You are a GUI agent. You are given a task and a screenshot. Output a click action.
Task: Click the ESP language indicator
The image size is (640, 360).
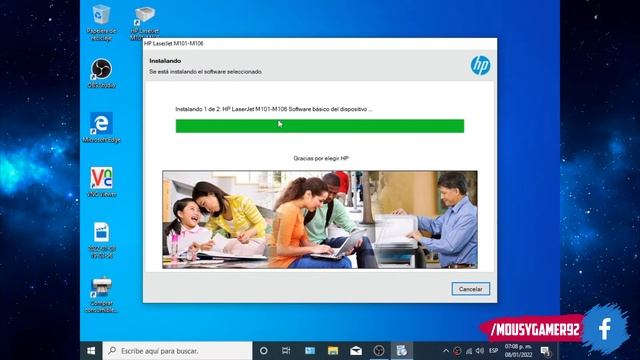(x=493, y=351)
